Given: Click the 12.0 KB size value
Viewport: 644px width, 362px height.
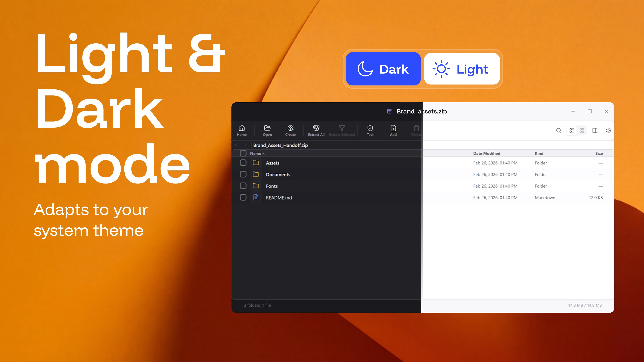Looking at the screenshot, I should 596,198.
